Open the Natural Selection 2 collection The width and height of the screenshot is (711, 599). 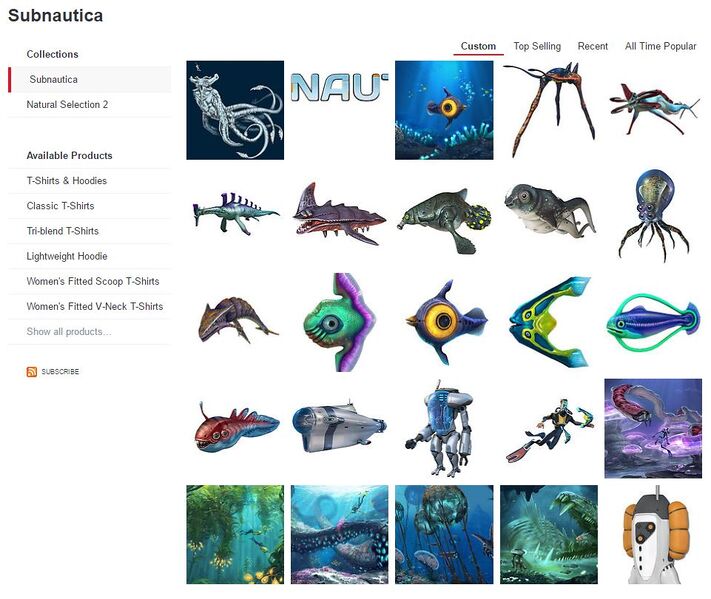(67, 105)
